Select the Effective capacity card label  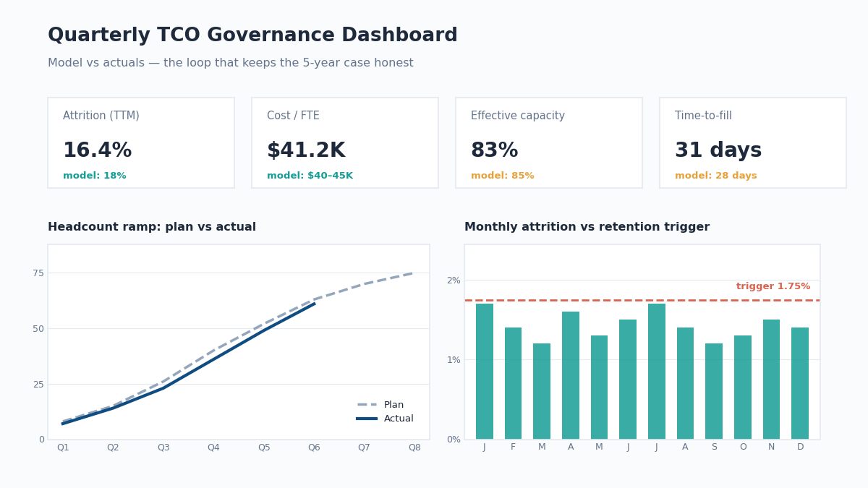pyautogui.click(x=518, y=116)
